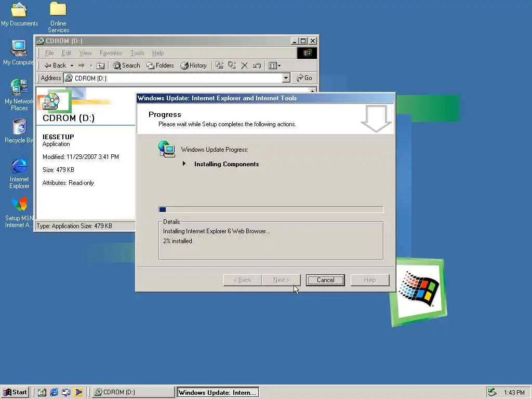Open the Online Services folder icon
The height and width of the screenshot is (399, 532).
(58, 17)
